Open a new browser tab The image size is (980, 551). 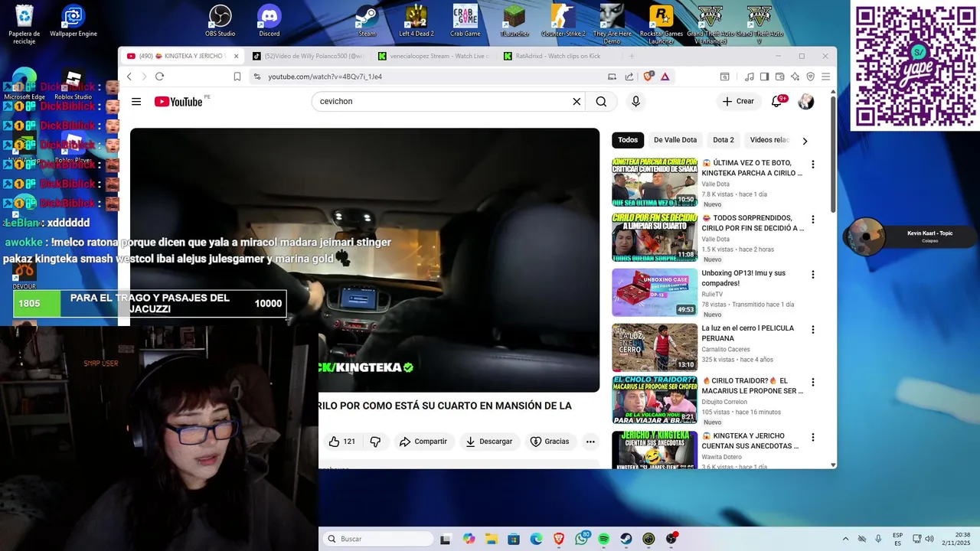click(632, 56)
